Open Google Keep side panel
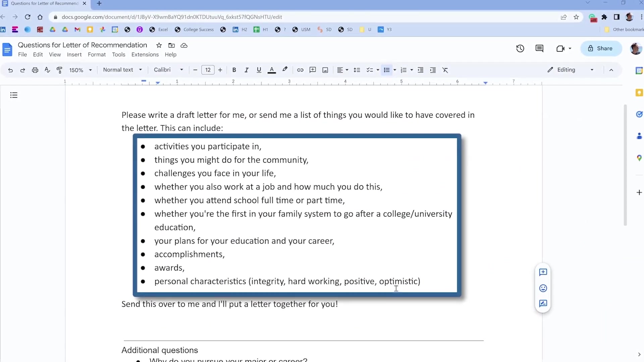Viewport: 644px width, 362px height. click(639, 93)
